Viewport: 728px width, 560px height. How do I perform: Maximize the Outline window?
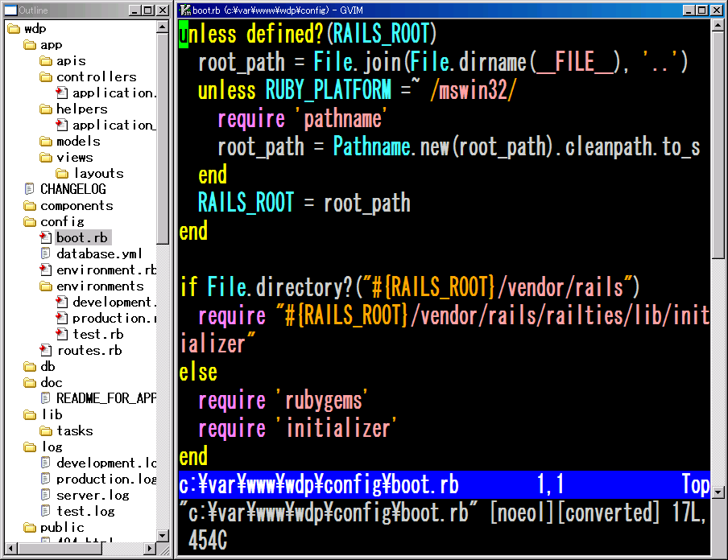click(x=147, y=10)
